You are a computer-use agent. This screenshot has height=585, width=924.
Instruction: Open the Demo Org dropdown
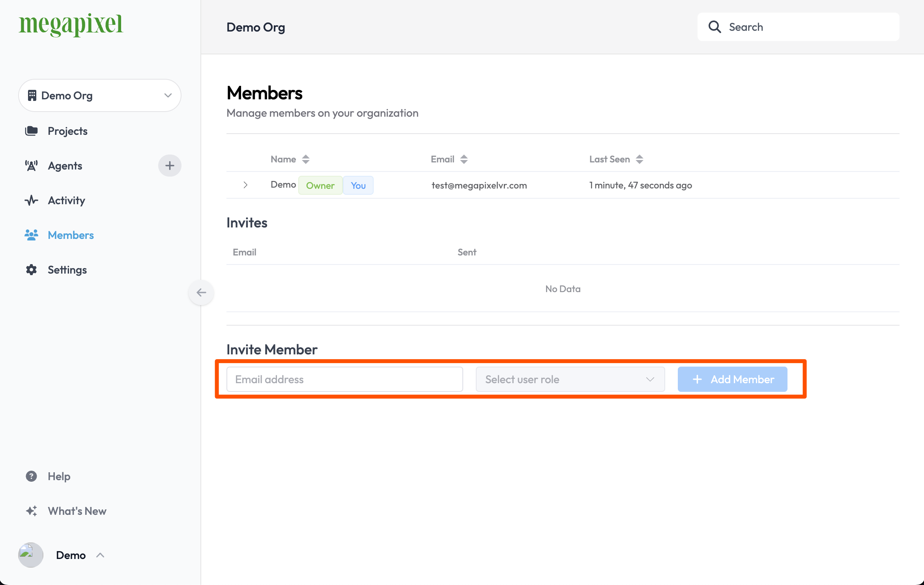coord(100,95)
